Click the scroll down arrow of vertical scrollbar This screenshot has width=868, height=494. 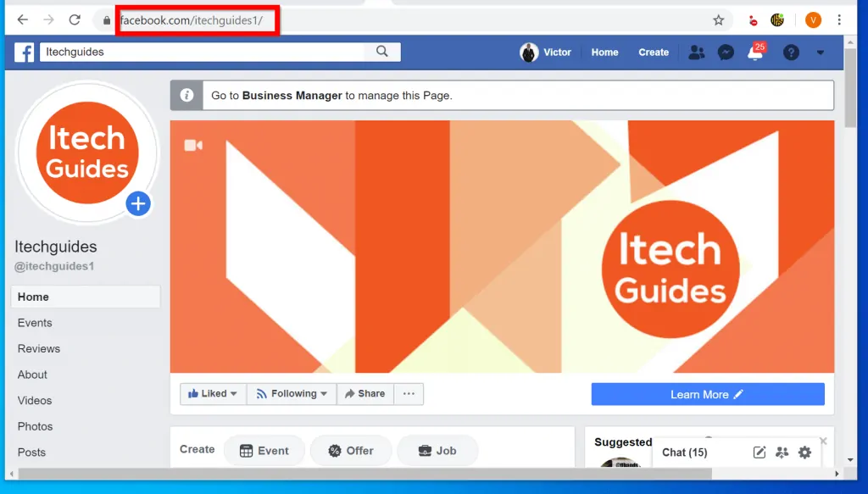coord(850,460)
